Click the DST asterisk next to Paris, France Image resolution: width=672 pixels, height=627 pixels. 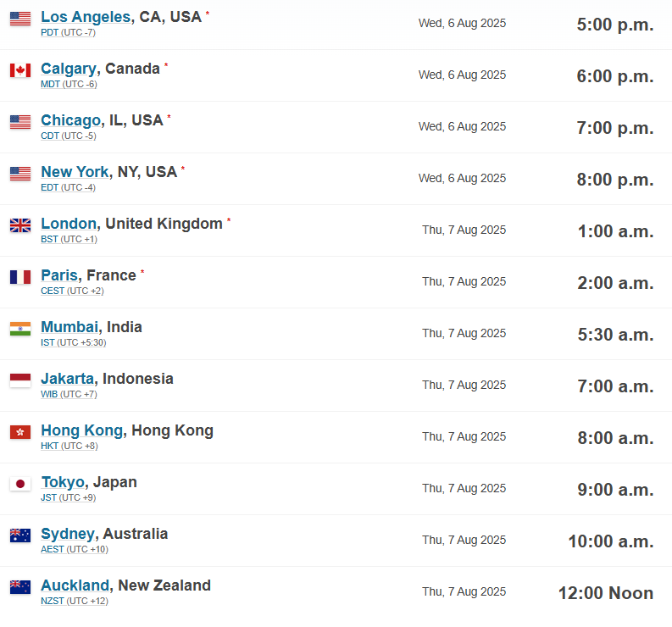tap(142, 272)
